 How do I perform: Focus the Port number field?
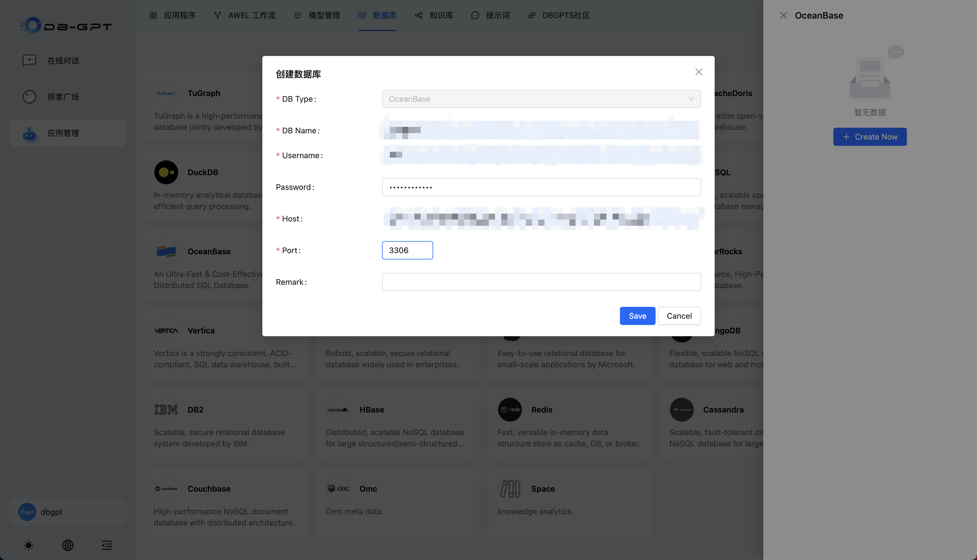point(407,250)
